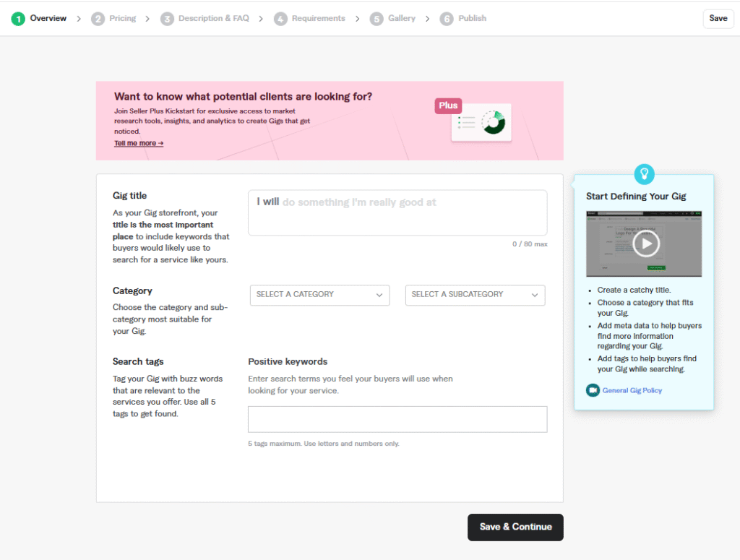Click the step 2 Pricing number circle
This screenshot has height=560, width=740.
point(98,19)
